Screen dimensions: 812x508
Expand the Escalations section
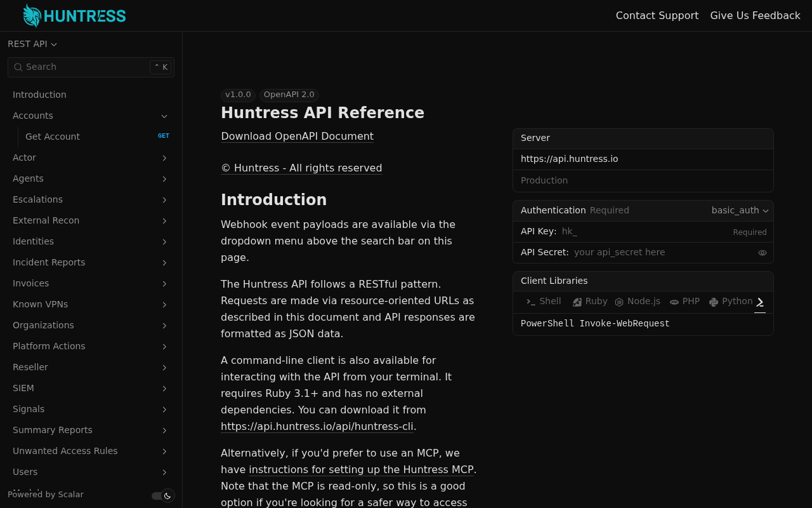pos(164,200)
